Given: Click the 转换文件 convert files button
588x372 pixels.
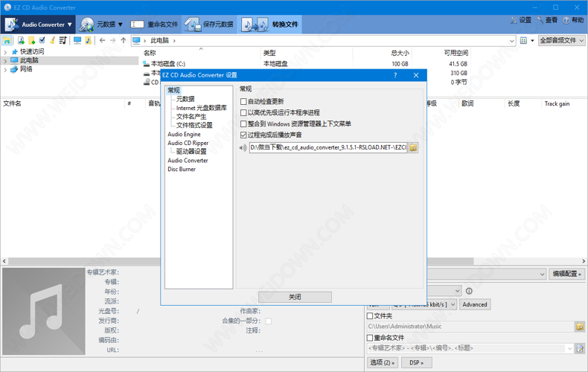Looking at the screenshot, I should coord(270,25).
